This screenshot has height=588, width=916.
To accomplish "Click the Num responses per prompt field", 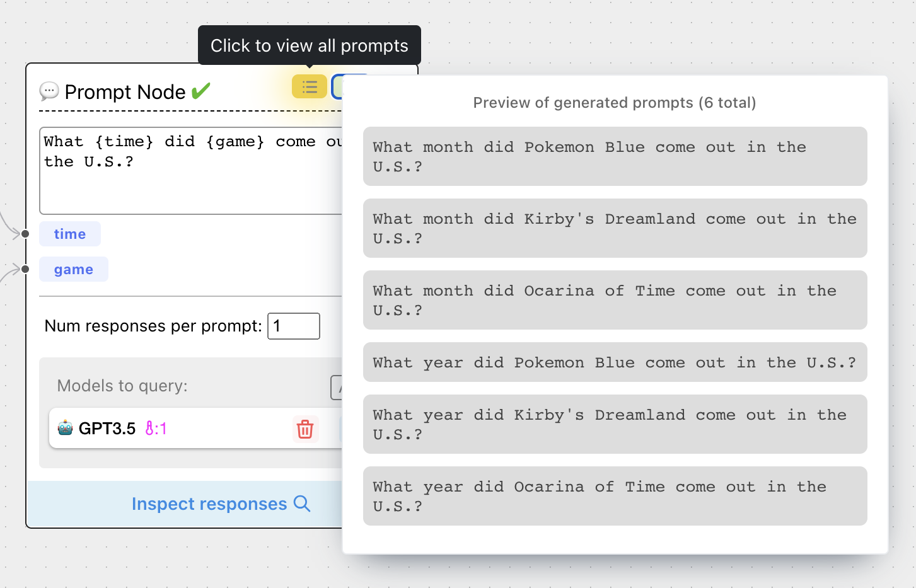I will (293, 326).
